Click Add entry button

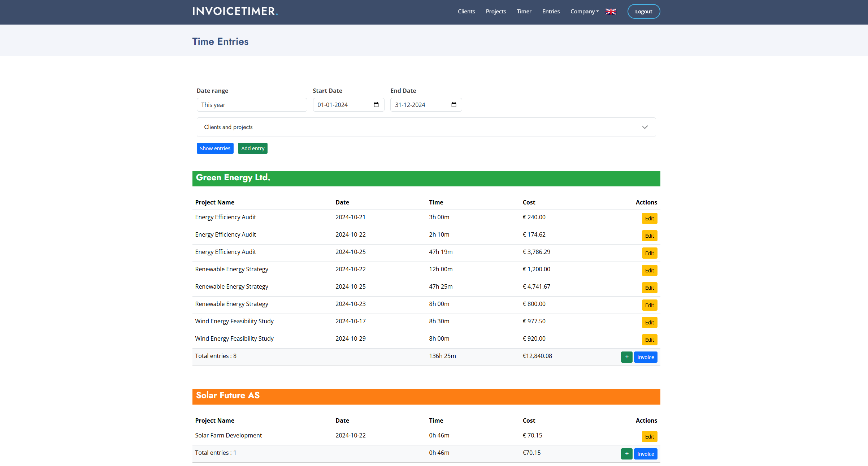(x=252, y=148)
